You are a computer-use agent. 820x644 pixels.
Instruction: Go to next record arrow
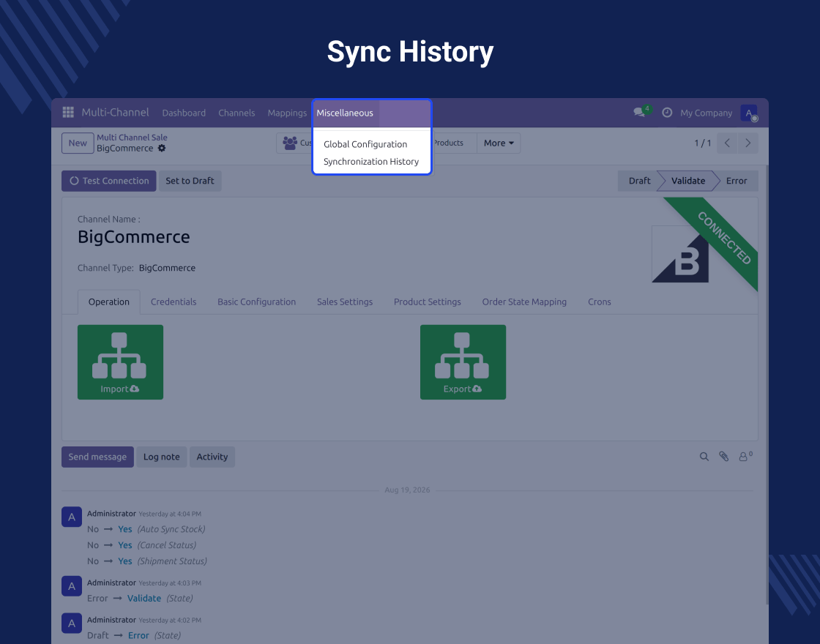748,143
